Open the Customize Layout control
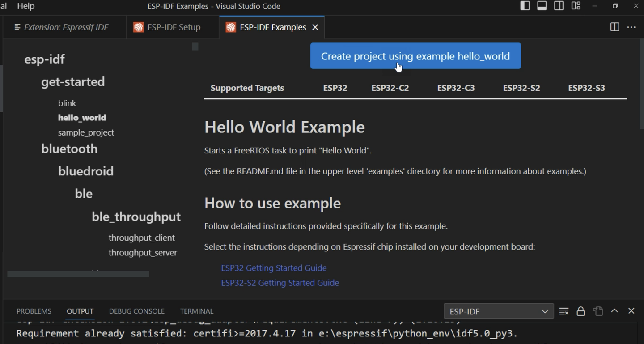Image resolution: width=644 pixels, height=344 pixels. 576,6
